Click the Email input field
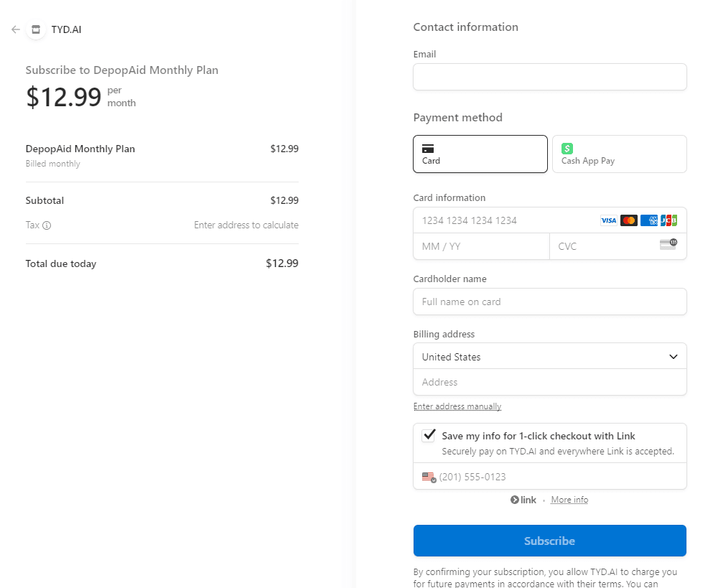 tap(549, 77)
